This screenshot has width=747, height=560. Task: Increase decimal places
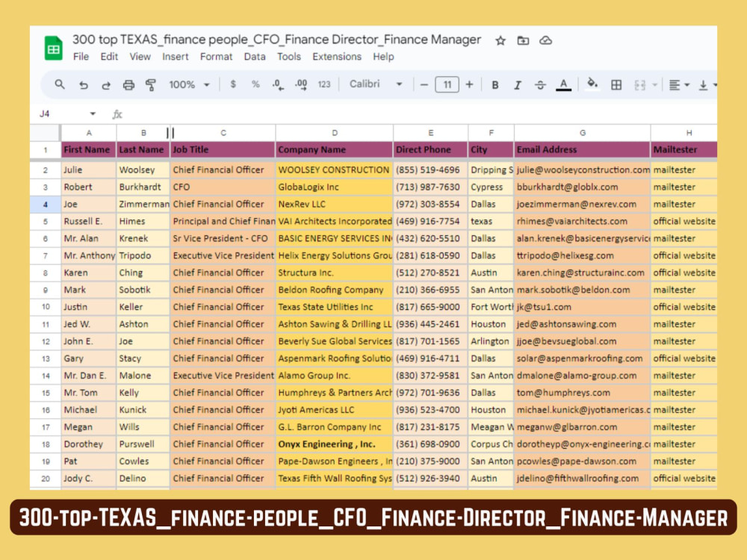point(301,85)
